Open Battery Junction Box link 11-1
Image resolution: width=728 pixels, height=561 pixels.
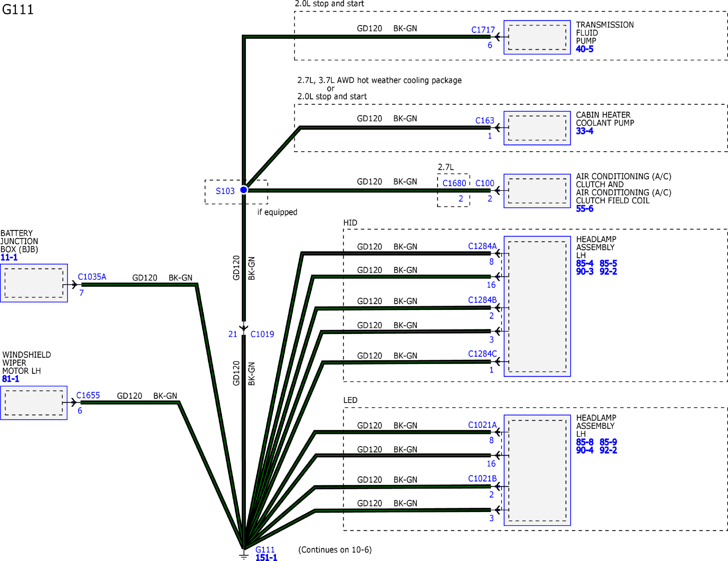(9, 258)
